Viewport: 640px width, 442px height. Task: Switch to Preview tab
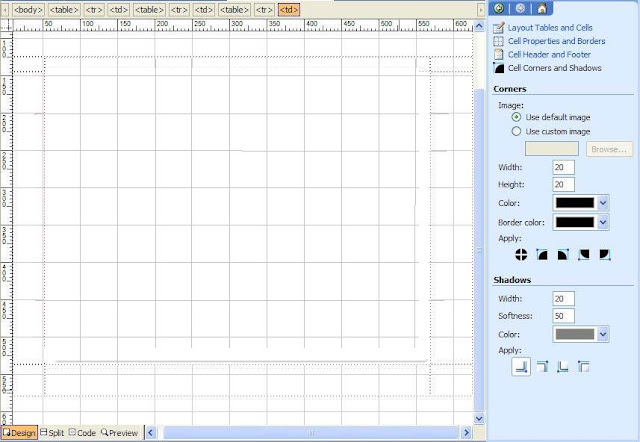(120, 433)
